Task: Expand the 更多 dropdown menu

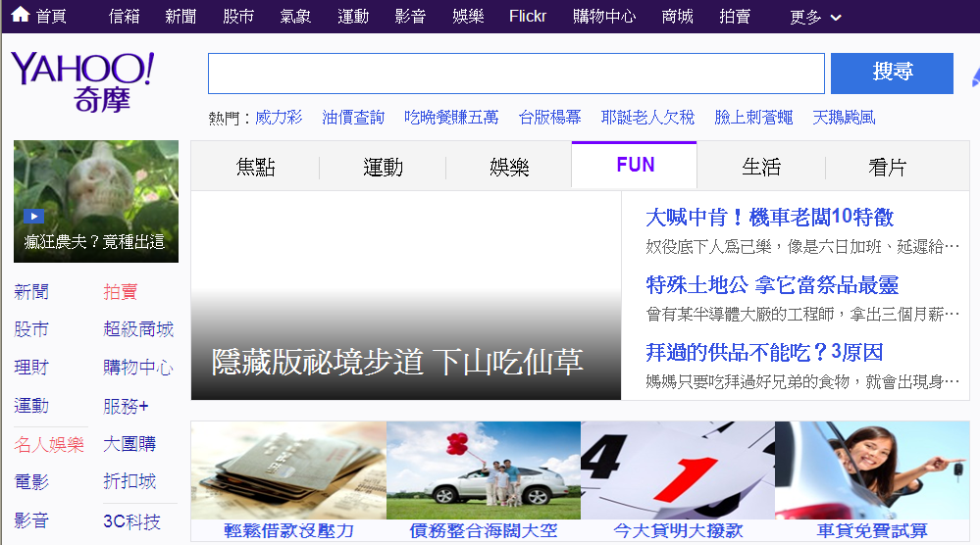Action: pos(815,17)
